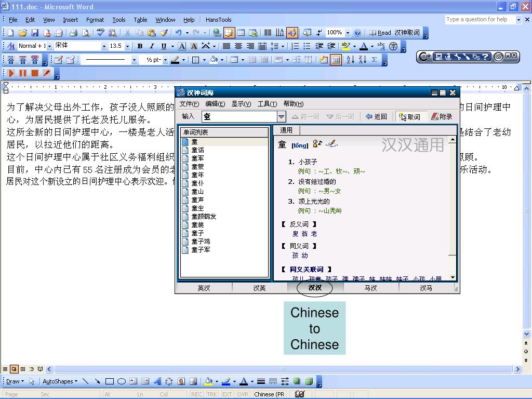Click the antonym link 翁
Screen dimensions: 532x399
point(304,233)
